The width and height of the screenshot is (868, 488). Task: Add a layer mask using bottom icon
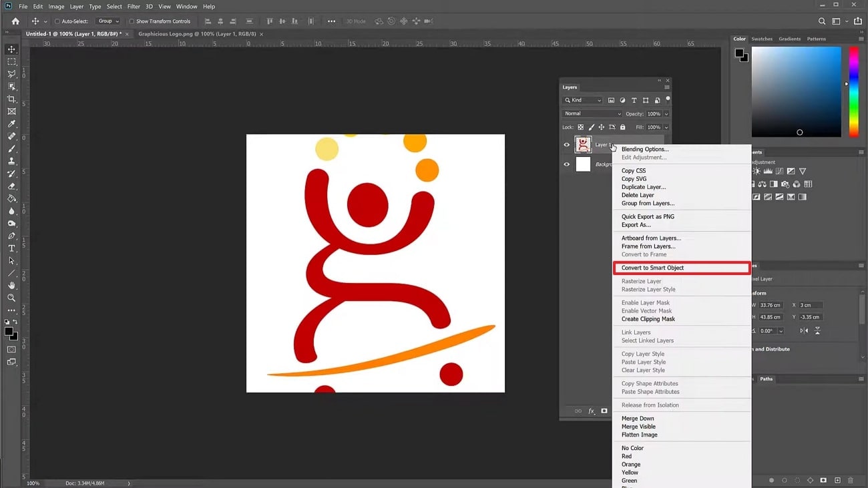pyautogui.click(x=604, y=411)
